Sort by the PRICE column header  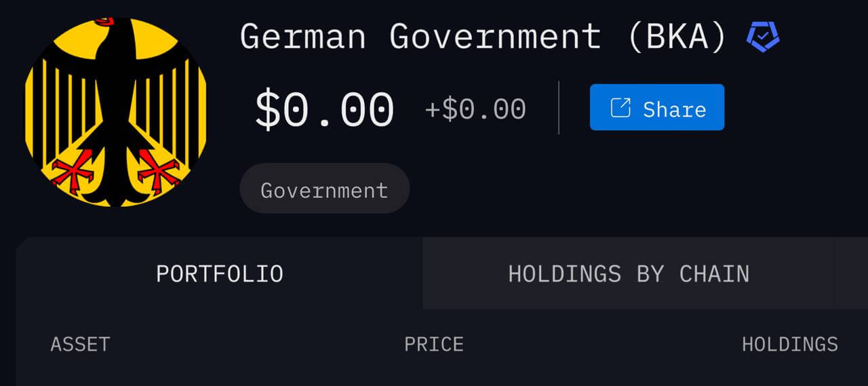pyautogui.click(x=434, y=344)
